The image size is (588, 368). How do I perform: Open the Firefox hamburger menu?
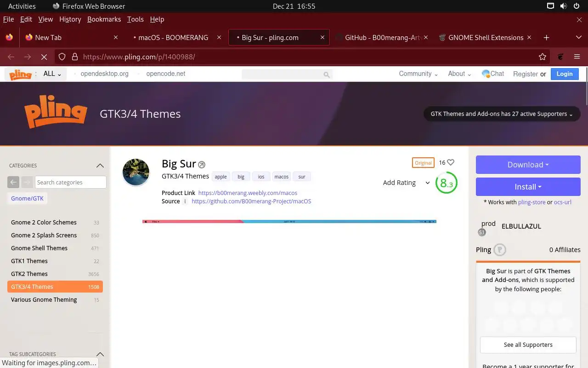pos(577,57)
